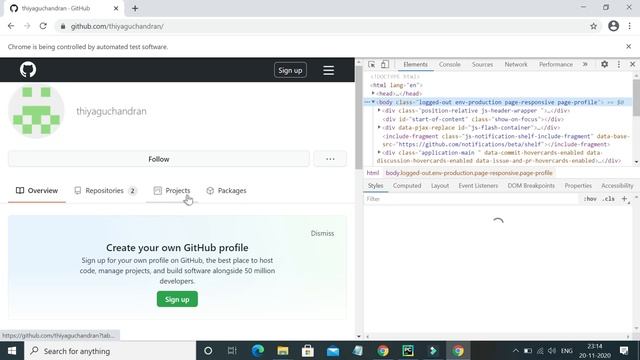640x360 pixels.
Task: Open File Explorer from taskbar
Action: coord(282,351)
